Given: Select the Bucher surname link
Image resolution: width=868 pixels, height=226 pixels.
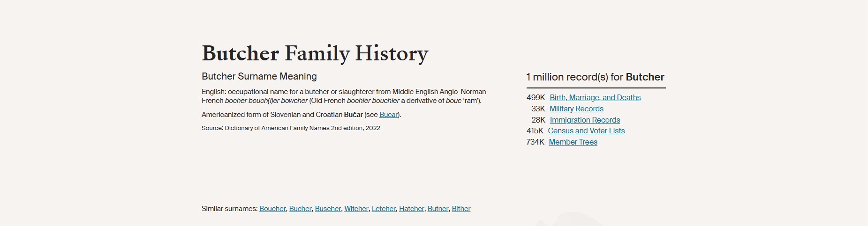Looking at the screenshot, I should pos(300,209).
